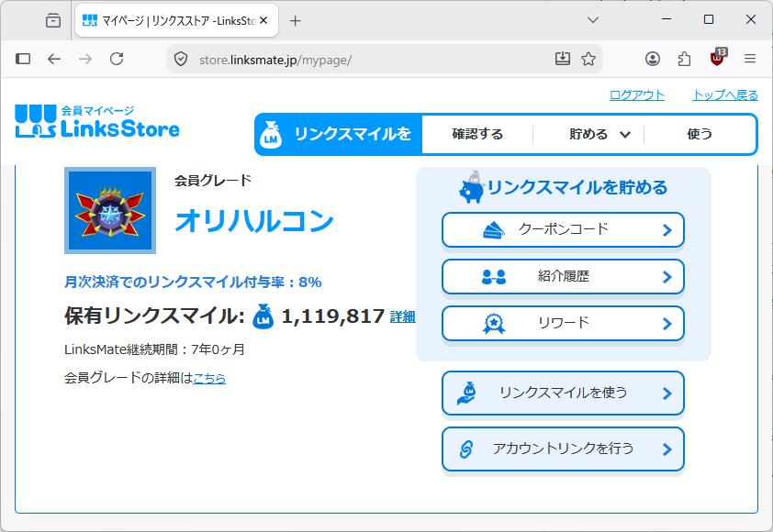Bookmark this page with star icon
Image resolution: width=773 pixels, height=532 pixels.
pos(588,59)
